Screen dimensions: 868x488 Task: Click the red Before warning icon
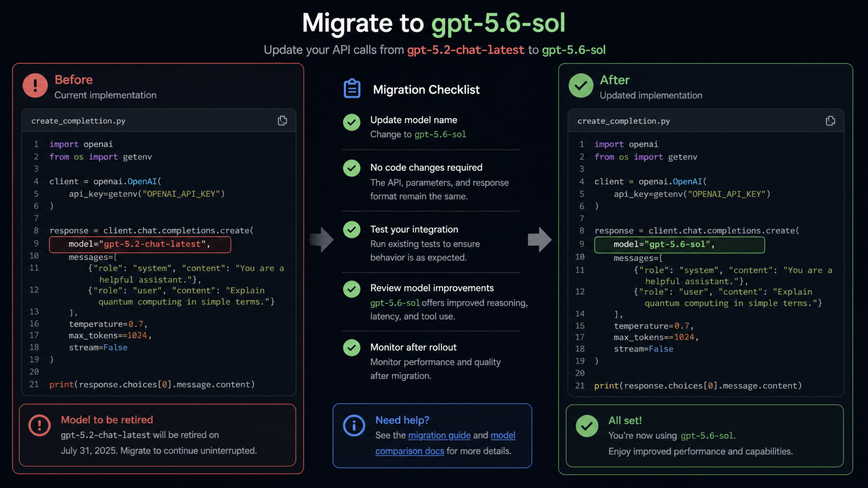pyautogui.click(x=35, y=86)
